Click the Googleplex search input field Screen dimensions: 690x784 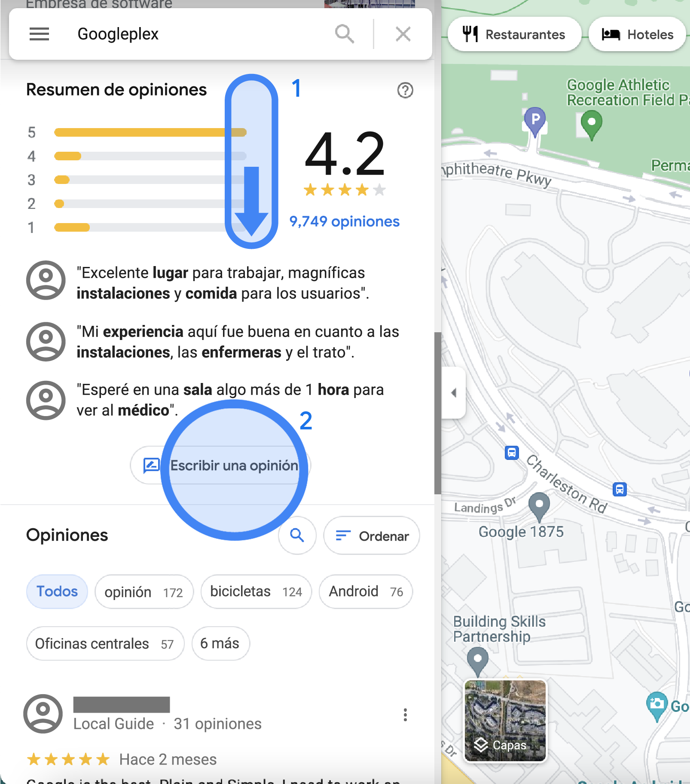tap(198, 34)
